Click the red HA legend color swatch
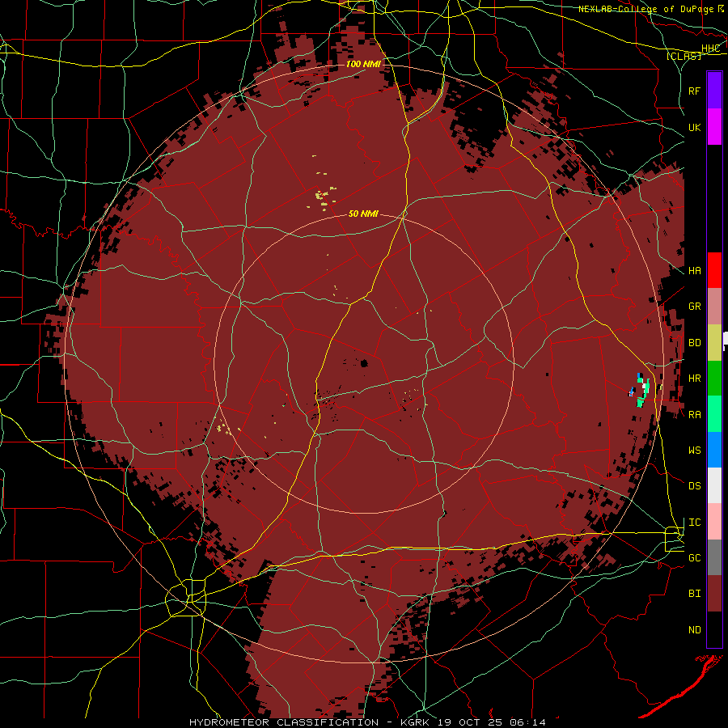 [x=714, y=270]
